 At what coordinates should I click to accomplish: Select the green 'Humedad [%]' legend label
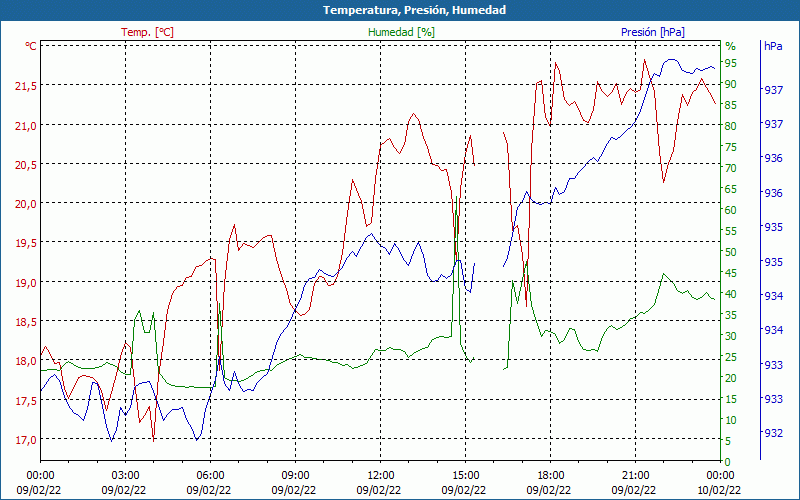(x=402, y=32)
